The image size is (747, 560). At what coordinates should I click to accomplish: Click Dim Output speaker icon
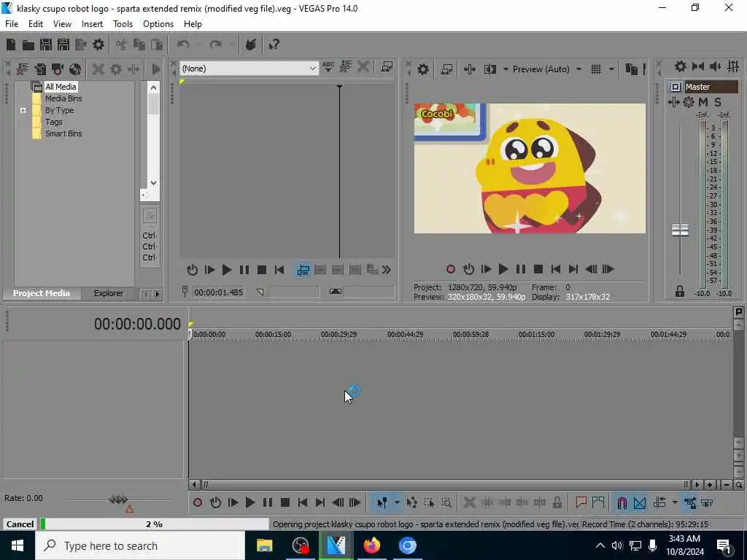716,66
